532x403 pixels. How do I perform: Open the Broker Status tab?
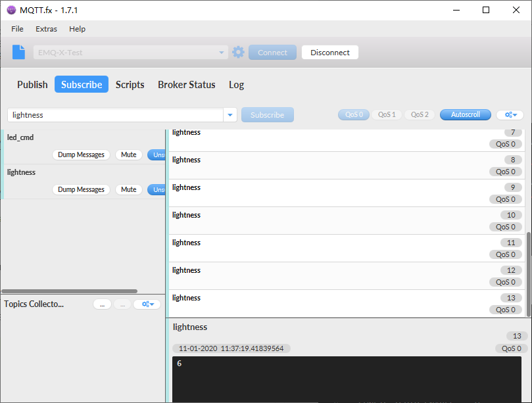tap(187, 84)
